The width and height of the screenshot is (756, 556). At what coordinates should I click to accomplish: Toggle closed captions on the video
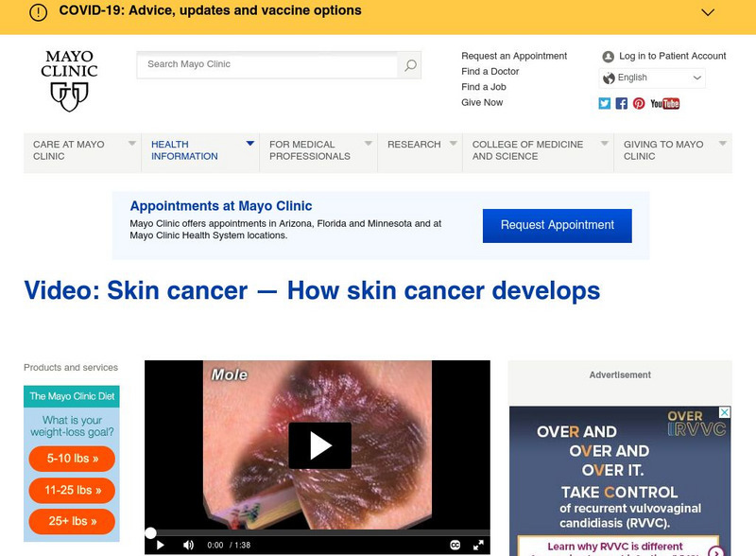click(x=455, y=544)
